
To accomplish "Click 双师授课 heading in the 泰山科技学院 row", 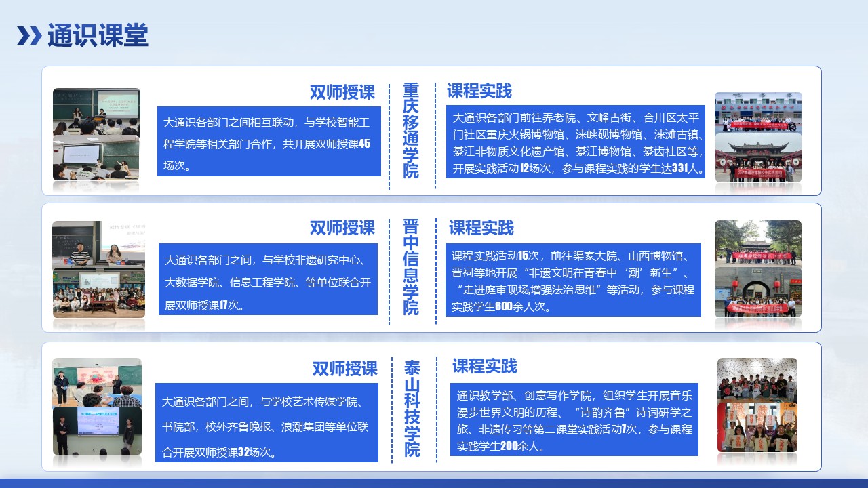I will (344, 369).
